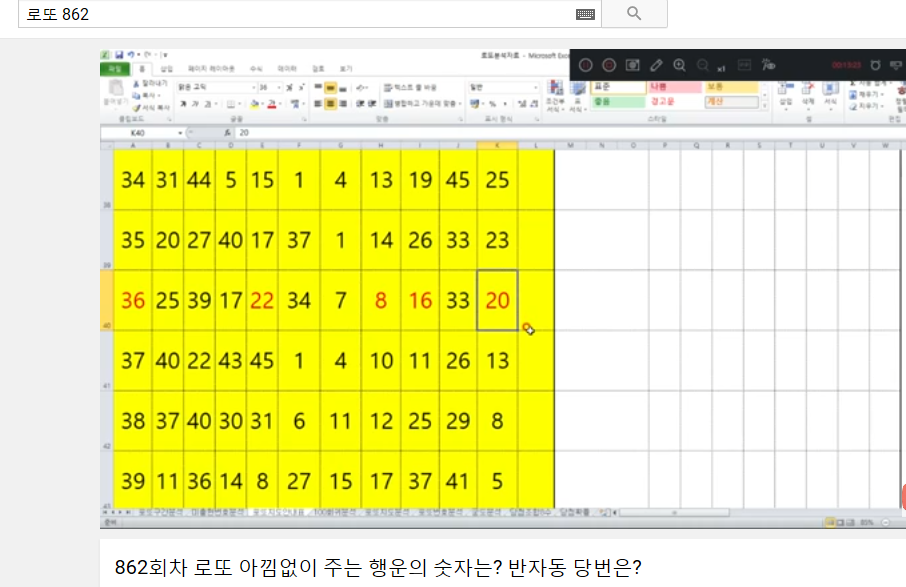
Task: Switch to the Insert ribbon tab
Action: pyautogui.click(x=167, y=69)
